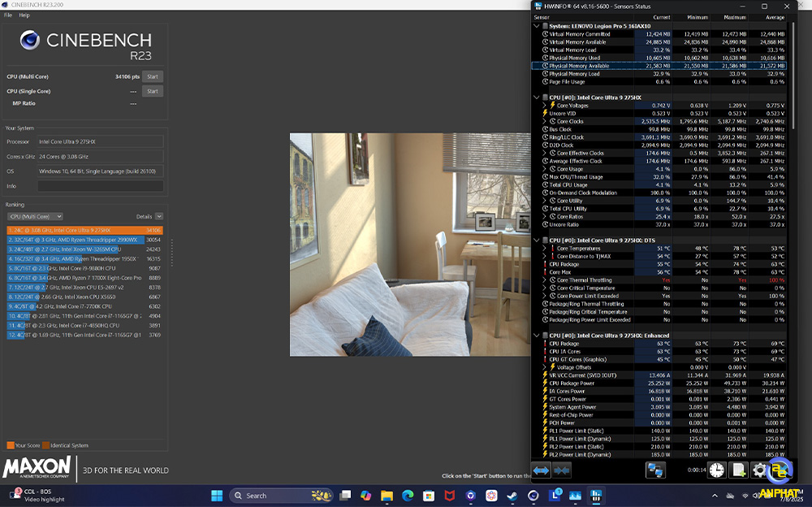The height and width of the screenshot is (507, 812).
Task: Open the CPU (Multi Core) ranking dropdown
Action: 35,217
